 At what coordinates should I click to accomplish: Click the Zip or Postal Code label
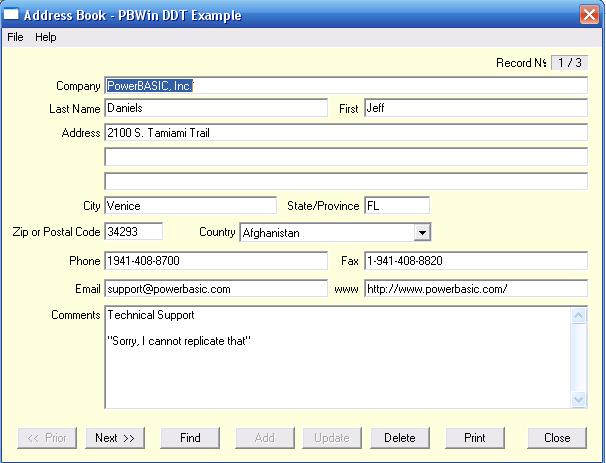click(56, 232)
